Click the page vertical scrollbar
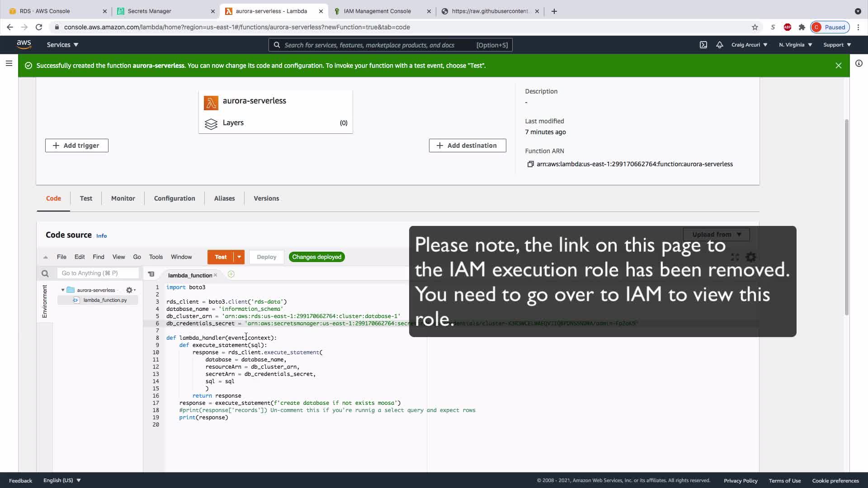 (846, 217)
